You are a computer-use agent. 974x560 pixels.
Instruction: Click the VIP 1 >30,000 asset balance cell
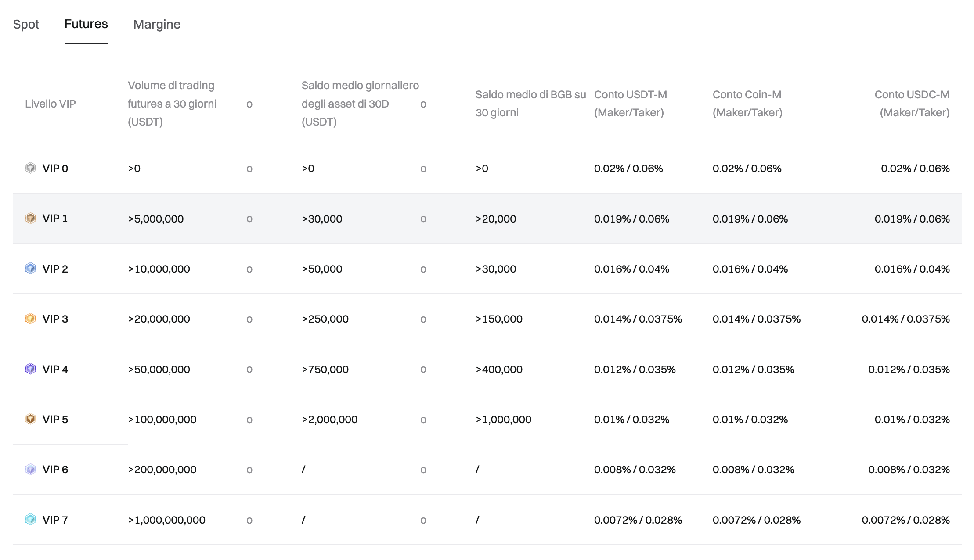[x=322, y=219]
